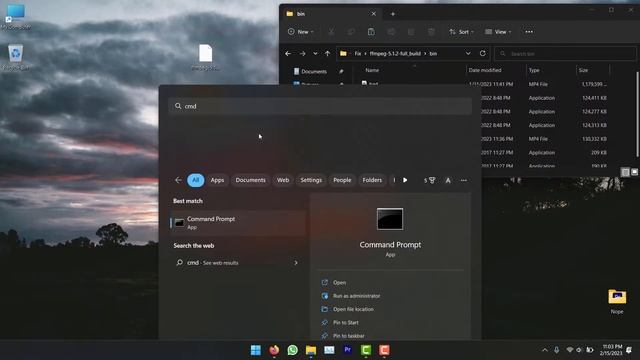
Task: Click Share icon in Explorer toolbar
Action: coord(411,32)
